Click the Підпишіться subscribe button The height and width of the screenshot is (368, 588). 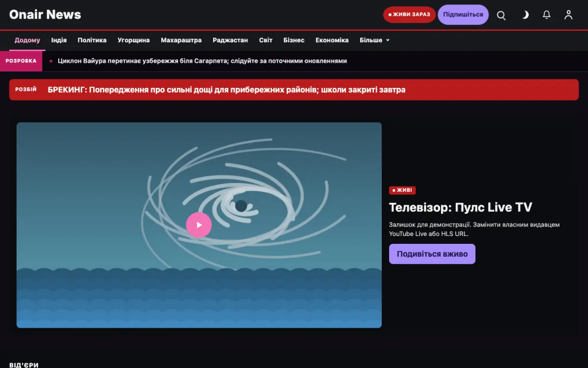463,15
